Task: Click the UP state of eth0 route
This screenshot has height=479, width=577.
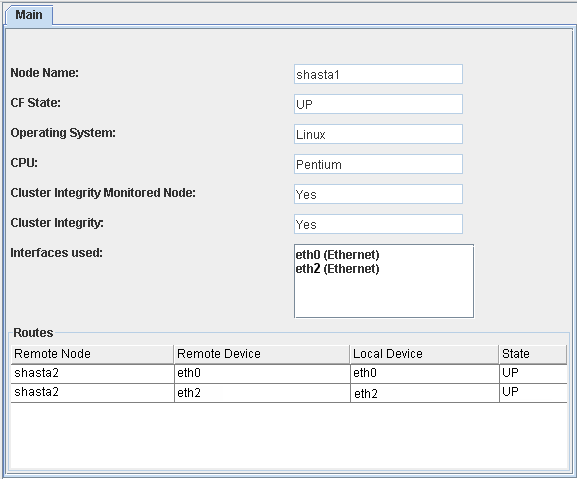Action: (x=533, y=373)
